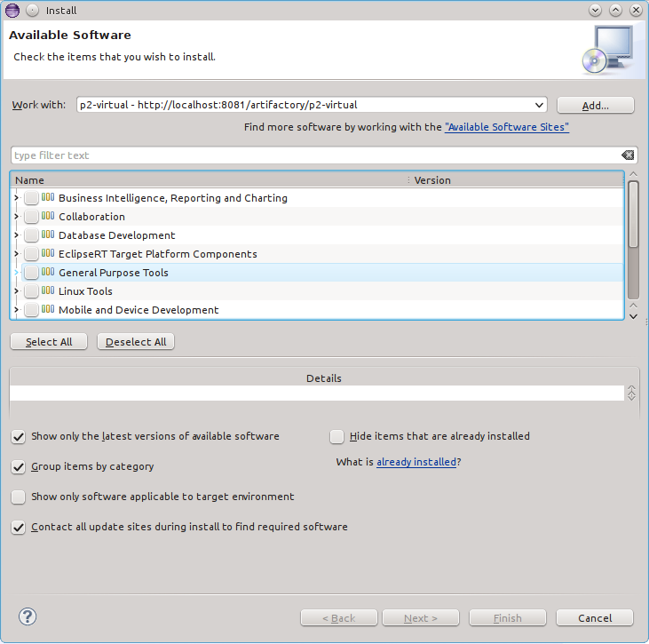
Task: Click inside the Details text area
Action: pyautogui.click(x=317, y=393)
